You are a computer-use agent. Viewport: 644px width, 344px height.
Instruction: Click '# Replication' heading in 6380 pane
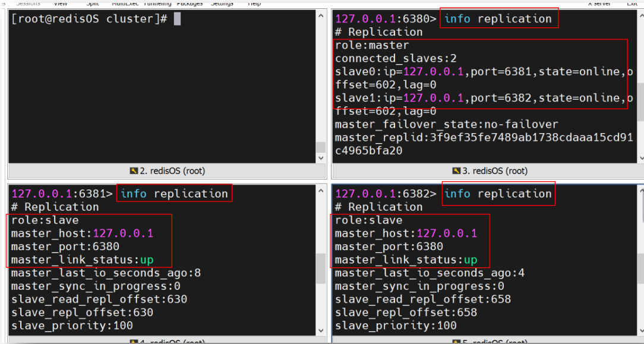click(378, 32)
